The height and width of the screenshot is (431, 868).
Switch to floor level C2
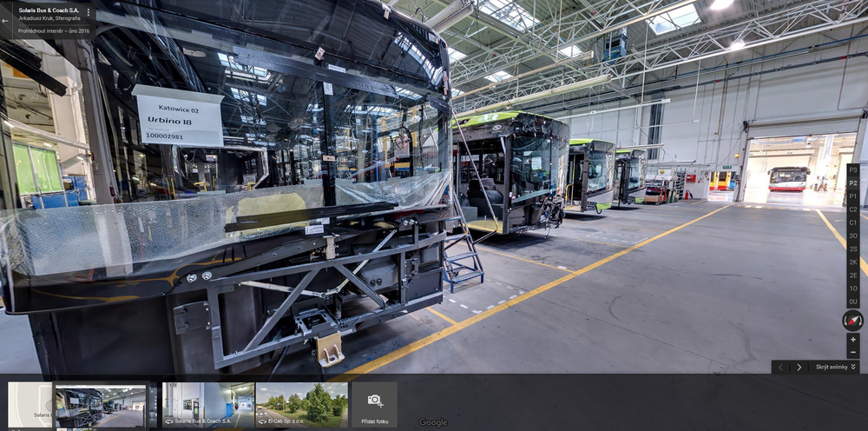click(853, 209)
